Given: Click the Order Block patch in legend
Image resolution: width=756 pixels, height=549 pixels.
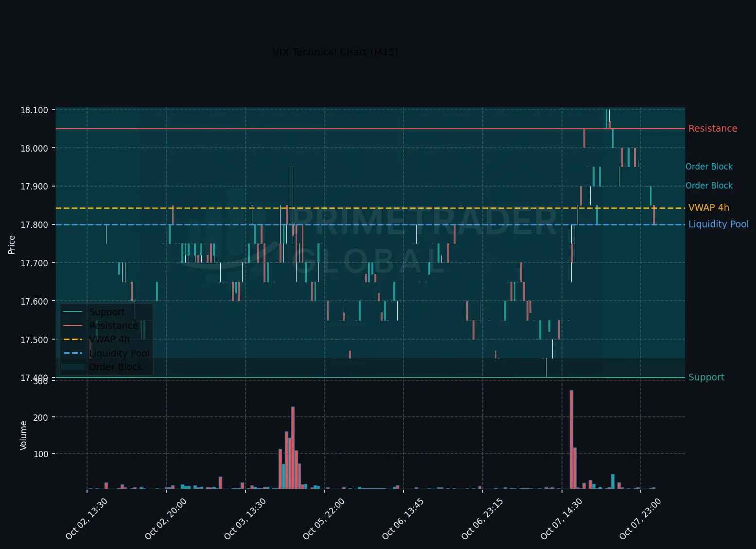Looking at the screenshot, I should pyautogui.click(x=73, y=367).
